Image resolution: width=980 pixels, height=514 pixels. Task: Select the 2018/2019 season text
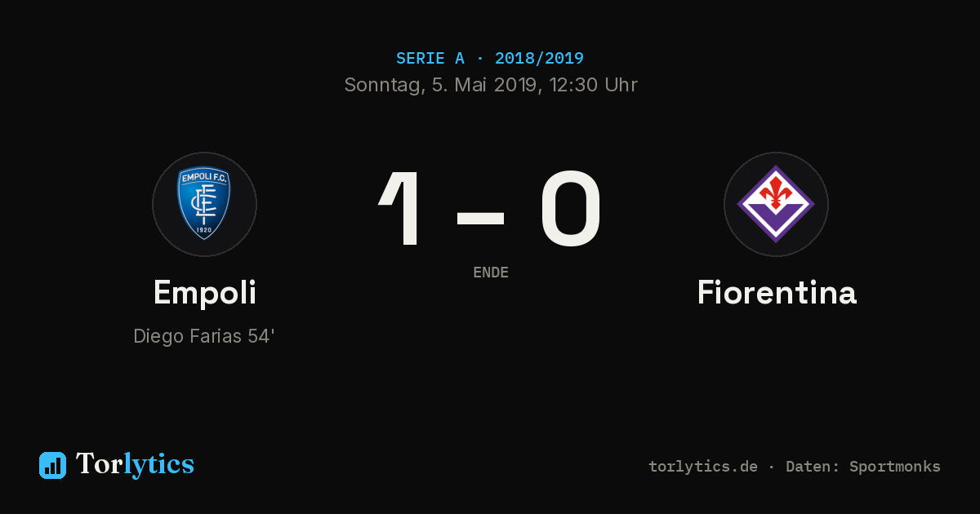pos(539,59)
